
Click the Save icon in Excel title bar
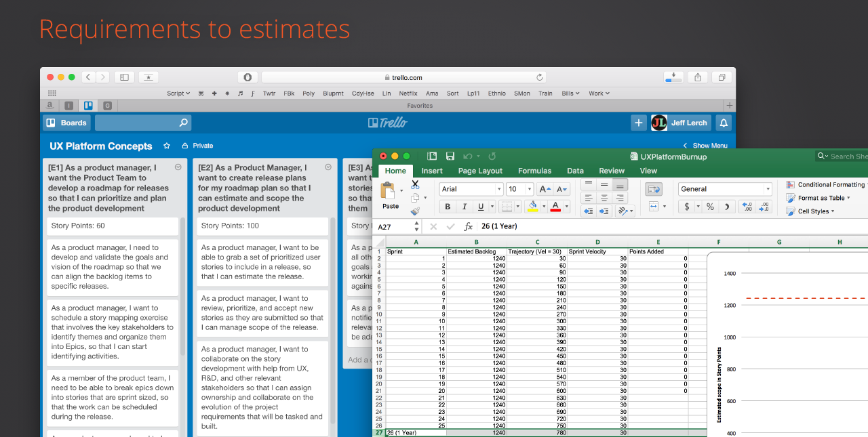click(x=450, y=156)
